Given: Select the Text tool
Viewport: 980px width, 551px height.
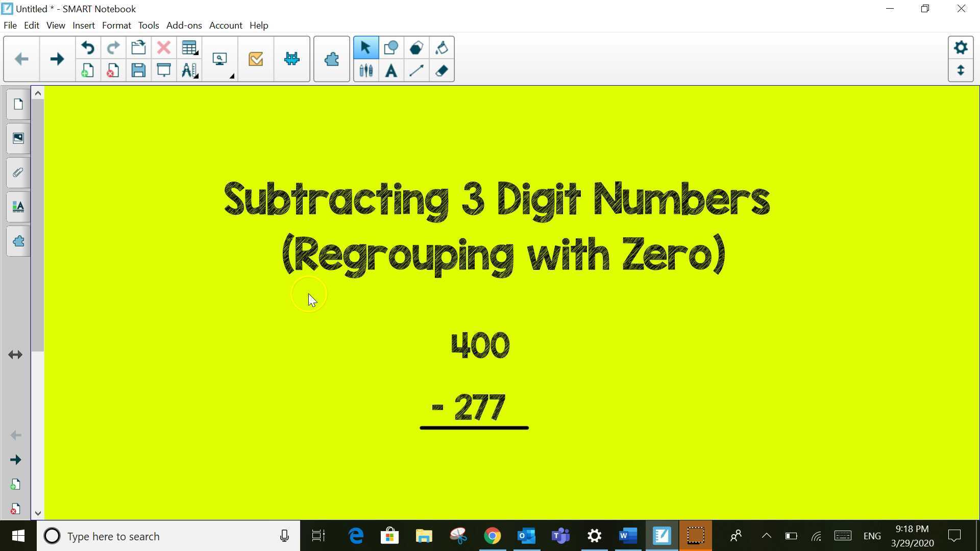Looking at the screenshot, I should click(390, 71).
